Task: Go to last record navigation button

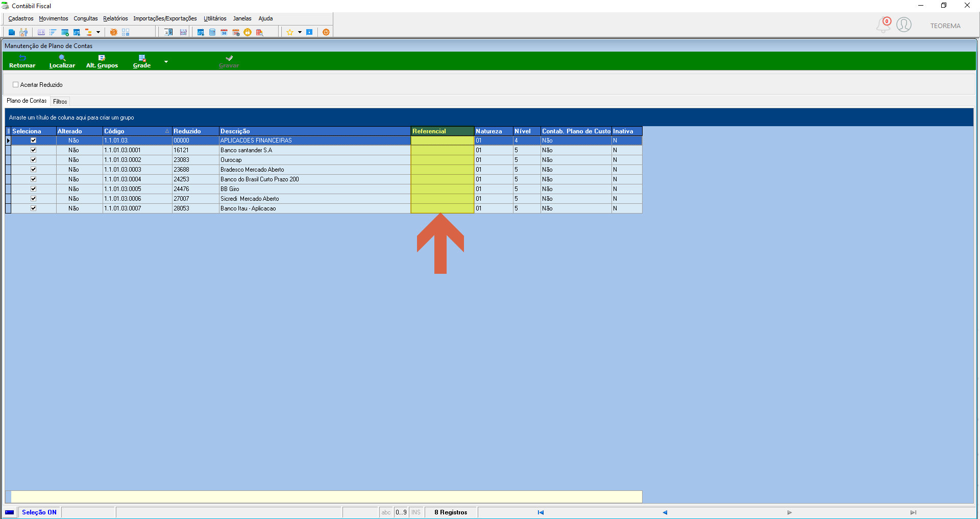Action: (x=913, y=512)
